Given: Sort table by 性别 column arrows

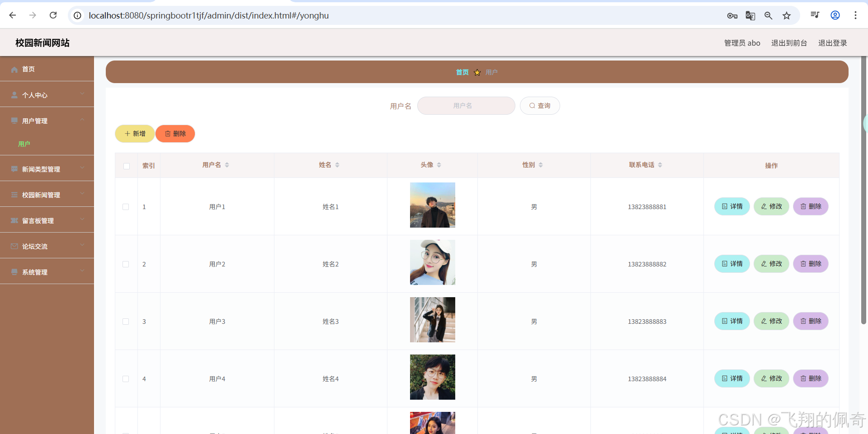Looking at the screenshot, I should pos(541,165).
